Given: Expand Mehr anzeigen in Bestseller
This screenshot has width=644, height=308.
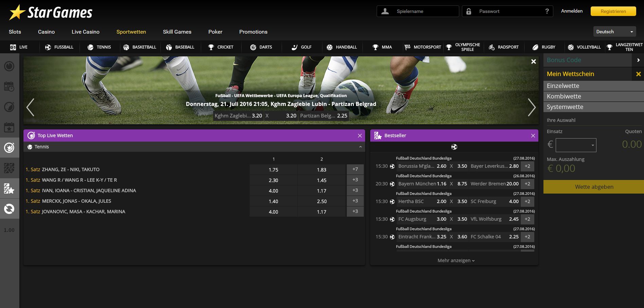Looking at the screenshot, I should [456, 260].
